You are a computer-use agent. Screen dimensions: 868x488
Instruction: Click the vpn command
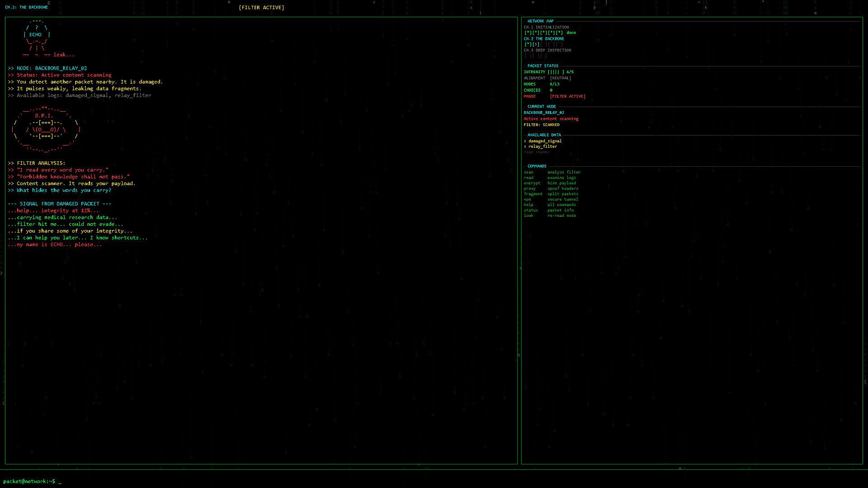(x=527, y=199)
